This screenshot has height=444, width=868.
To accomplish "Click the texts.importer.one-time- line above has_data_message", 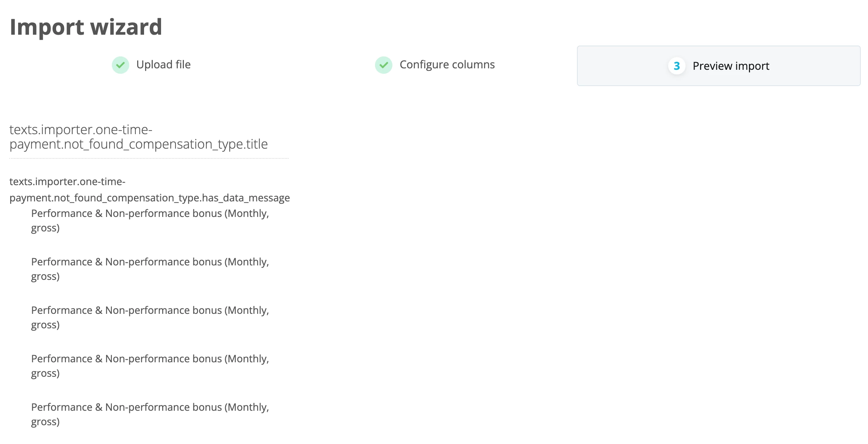I will coord(67,182).
